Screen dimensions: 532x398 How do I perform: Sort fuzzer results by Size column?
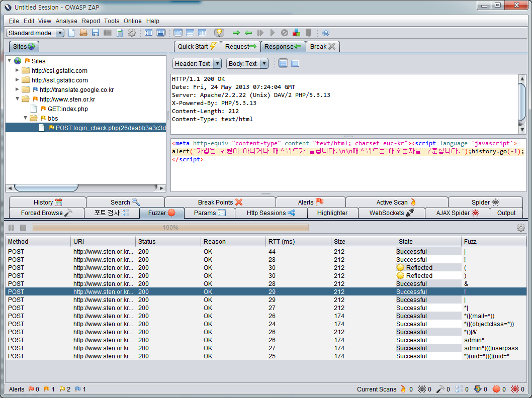[364, 241]
